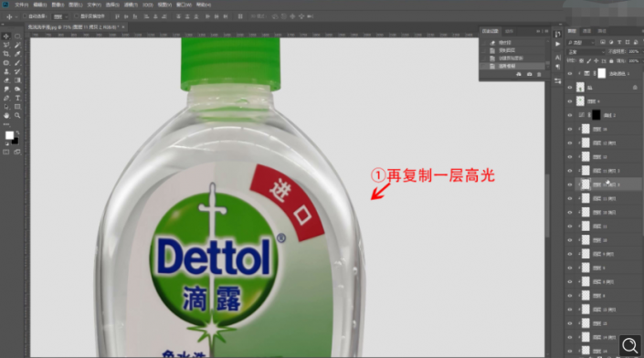Image resolution: width=644 pixels, height=358 pixels.
Task: Open the collapsed Paragraph panel icon
Action: 558,67
